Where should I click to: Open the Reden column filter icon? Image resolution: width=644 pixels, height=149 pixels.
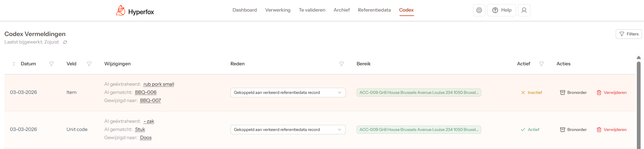click(342, 64)
